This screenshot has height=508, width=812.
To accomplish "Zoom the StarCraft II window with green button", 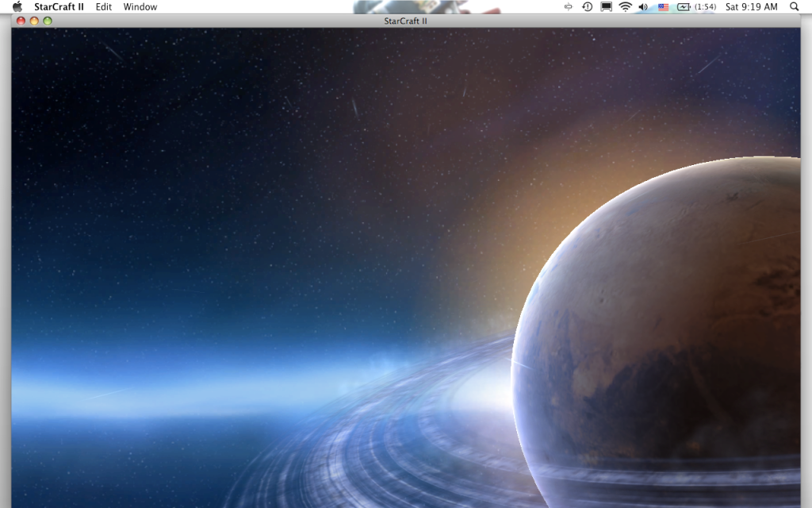I will (48, 21).
